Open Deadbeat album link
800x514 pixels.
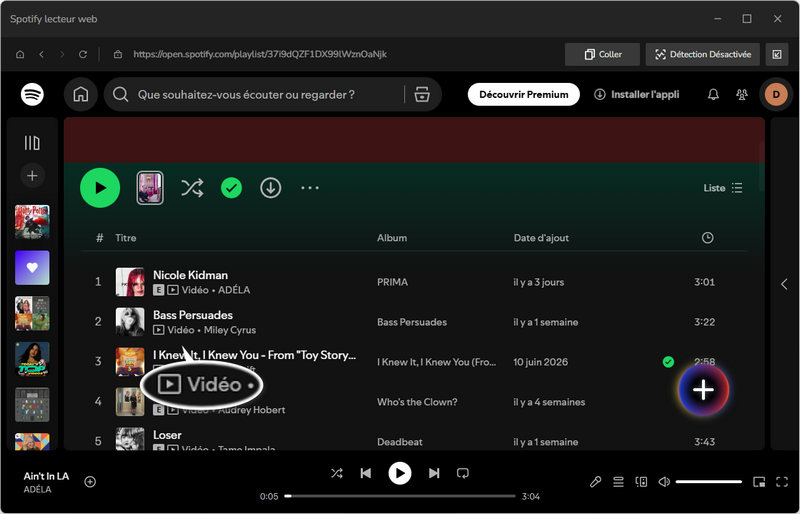point(399,442)
